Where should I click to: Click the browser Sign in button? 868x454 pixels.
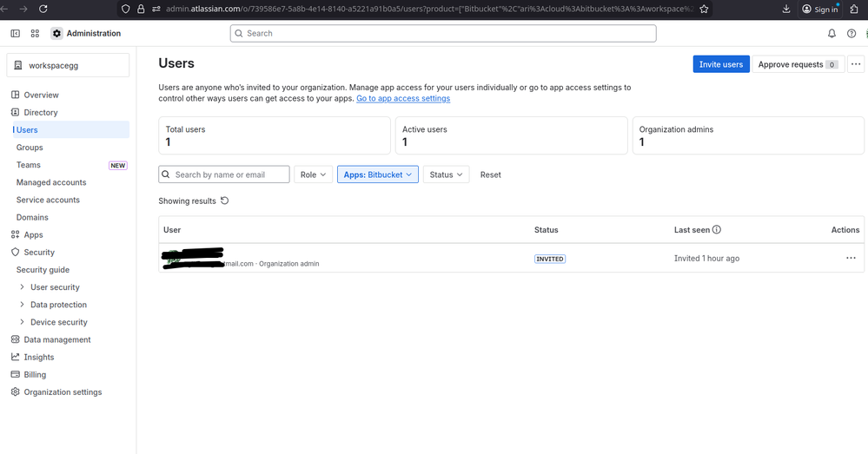click(820, 9)
